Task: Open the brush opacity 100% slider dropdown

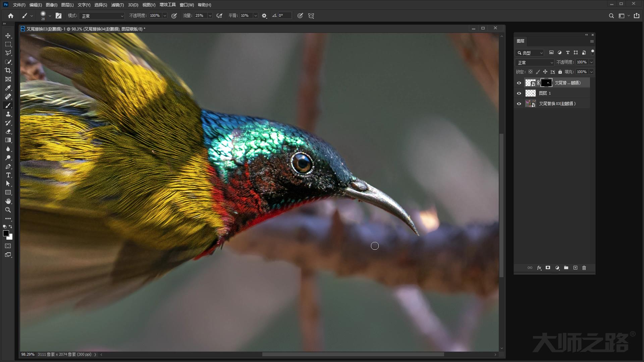Action: (x=164, y=15)
